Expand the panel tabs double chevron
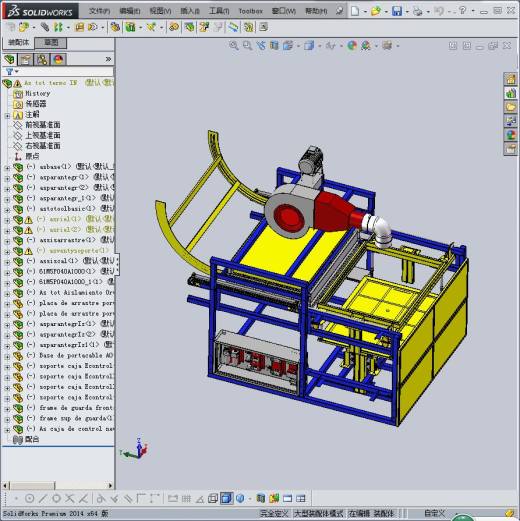This screenshot has width=520, height=521. click(108, 59)
